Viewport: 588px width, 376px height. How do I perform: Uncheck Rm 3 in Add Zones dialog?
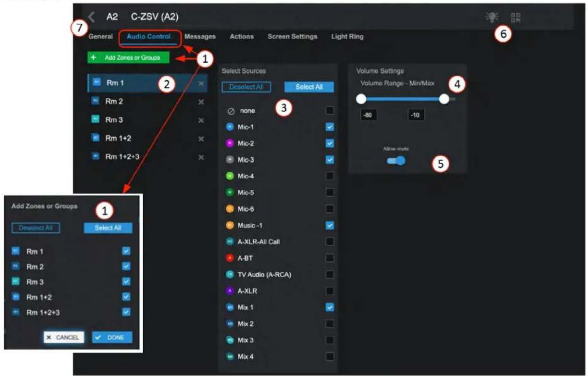coord(126,281)
